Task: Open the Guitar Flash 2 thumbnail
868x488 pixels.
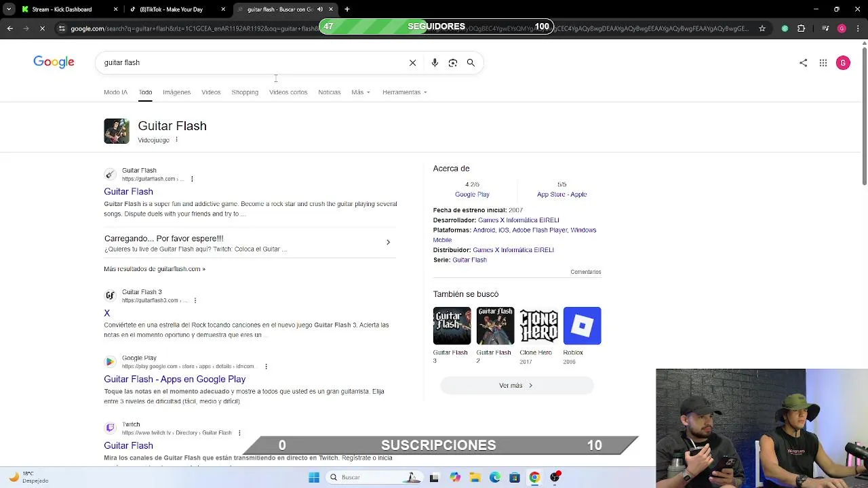Action: click(495, 326)
